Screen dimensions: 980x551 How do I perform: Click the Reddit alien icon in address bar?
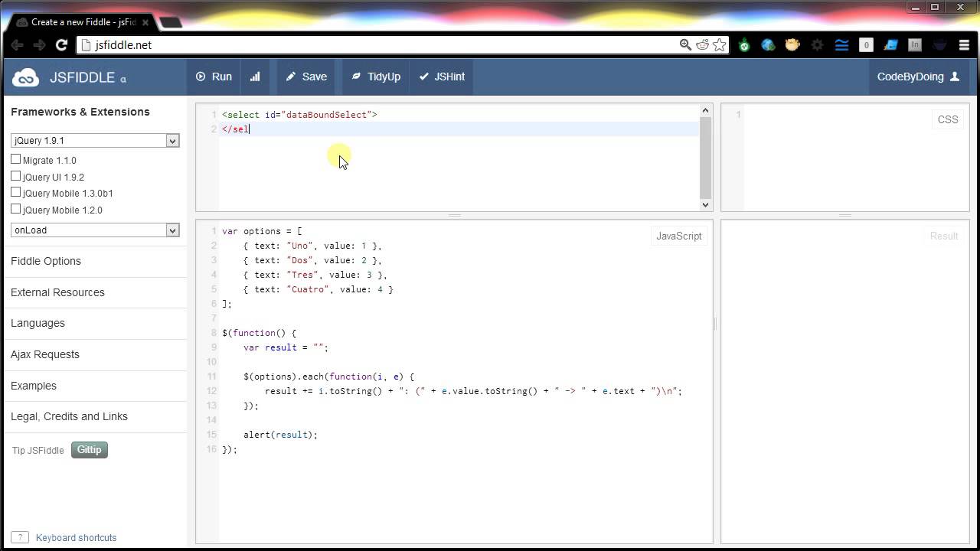[702, 45]
